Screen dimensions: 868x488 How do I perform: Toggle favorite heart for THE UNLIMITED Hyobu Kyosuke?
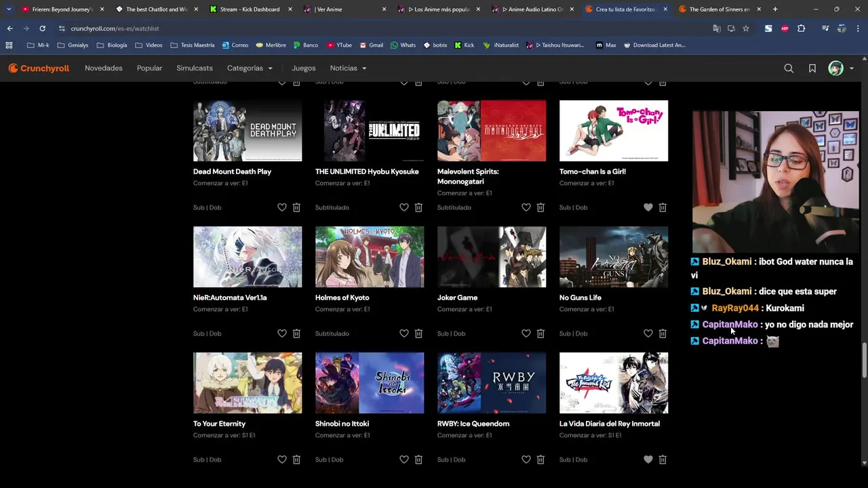pyautogui.click(x=404, y=207)
